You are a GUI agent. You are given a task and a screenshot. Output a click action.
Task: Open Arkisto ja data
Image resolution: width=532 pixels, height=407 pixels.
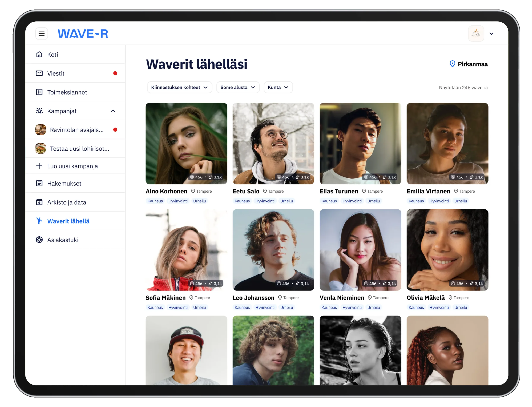[75, 202]
